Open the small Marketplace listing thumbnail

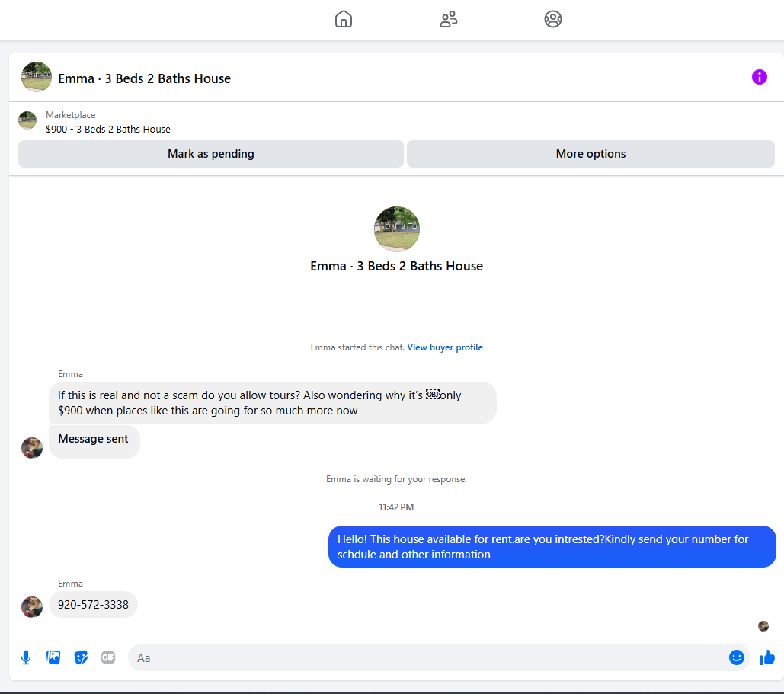coord(27,120)
